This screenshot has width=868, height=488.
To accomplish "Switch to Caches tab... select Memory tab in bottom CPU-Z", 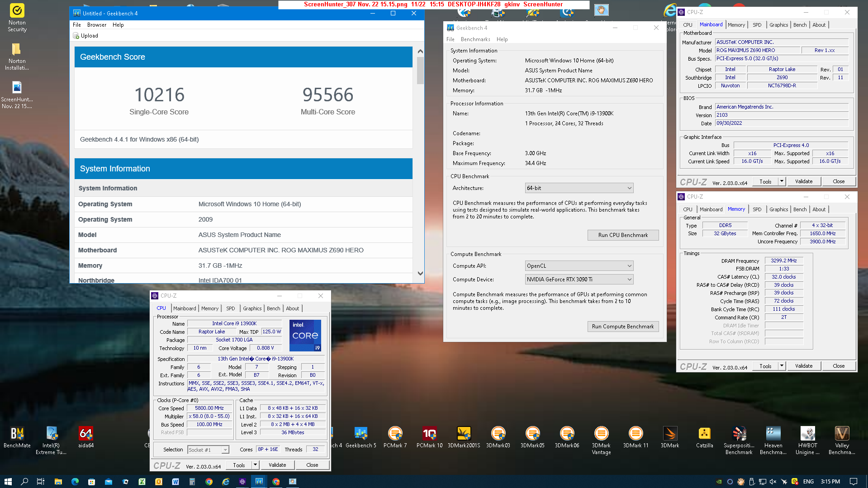I will tap(210, 308).
